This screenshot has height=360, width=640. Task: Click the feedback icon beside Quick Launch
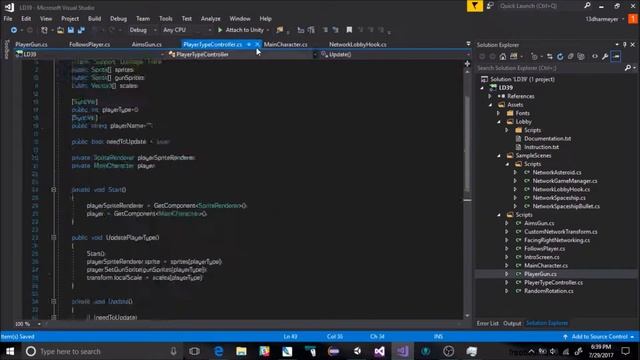tap(490, 6)
